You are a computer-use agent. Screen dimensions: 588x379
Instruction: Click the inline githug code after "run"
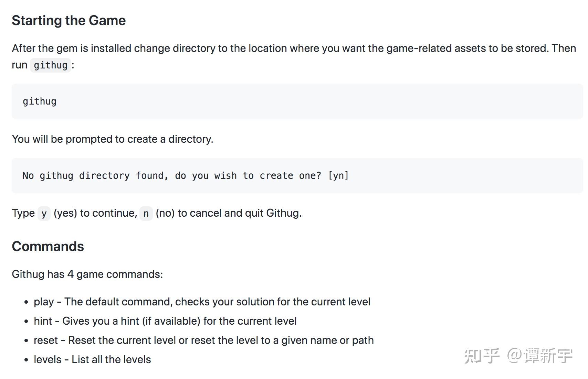[51, 65]
